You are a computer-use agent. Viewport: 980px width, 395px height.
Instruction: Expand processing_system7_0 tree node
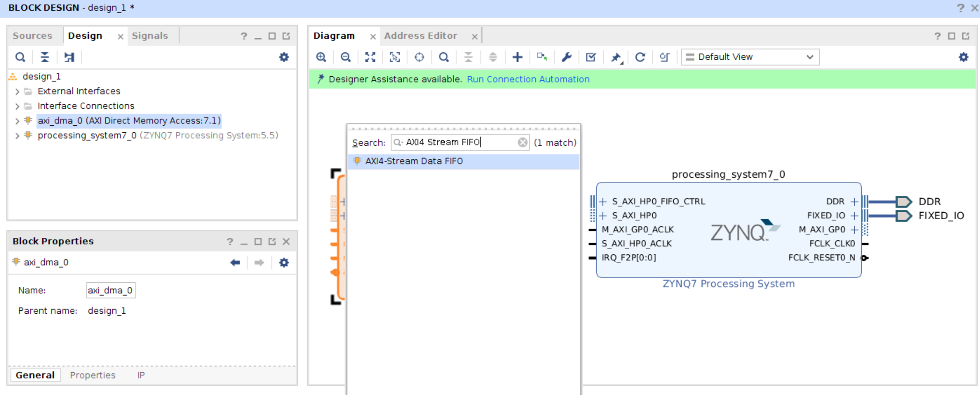pos(17,136)
